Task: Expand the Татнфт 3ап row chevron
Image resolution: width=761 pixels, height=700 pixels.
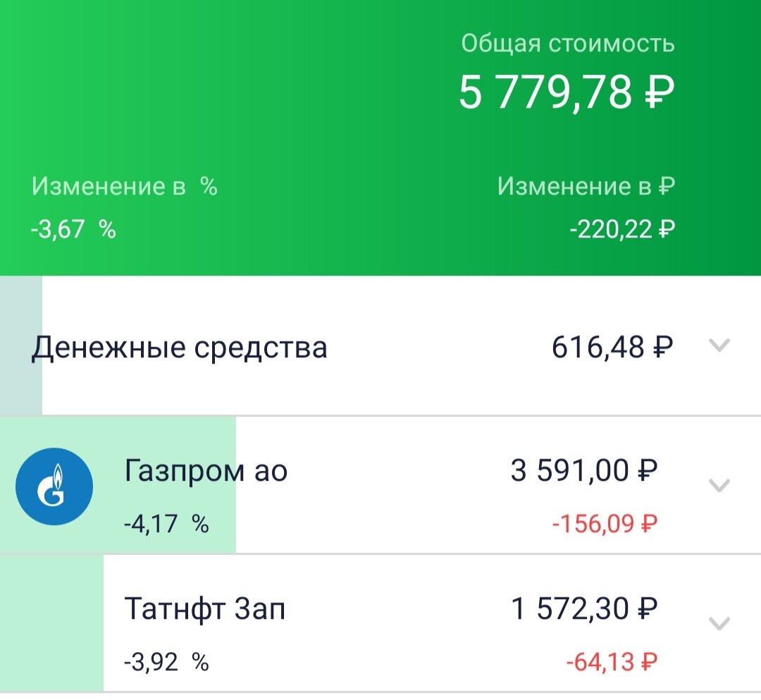Action: [x=719, y=623]
